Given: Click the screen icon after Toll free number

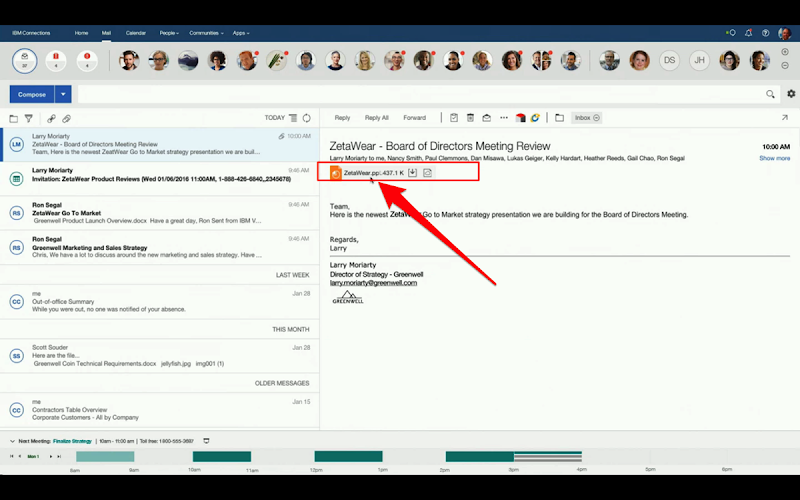Looking at the screenshot, I should [206, 441].
